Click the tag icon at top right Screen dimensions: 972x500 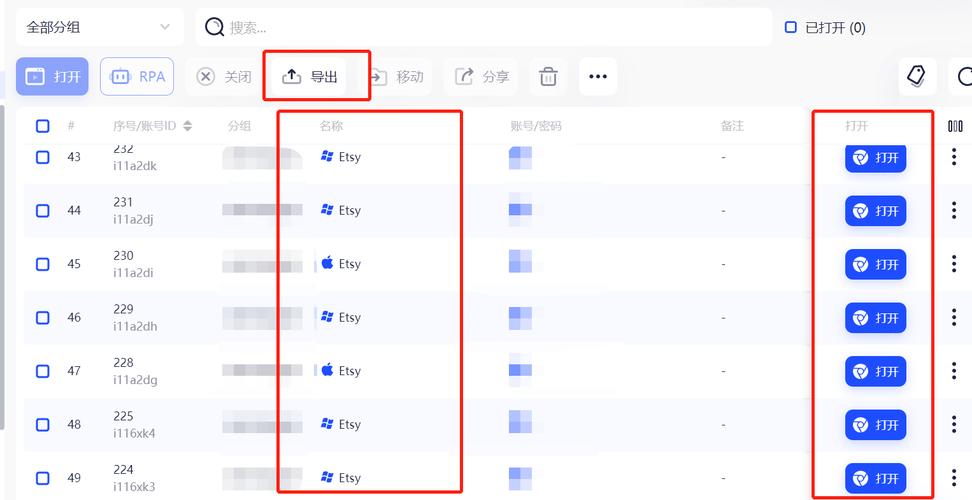[916, 76]
